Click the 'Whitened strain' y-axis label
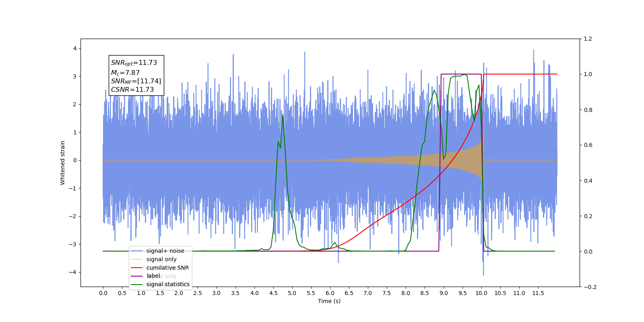Screen dimensions: 644x322 pyautogui.click(x=62, y=163)
